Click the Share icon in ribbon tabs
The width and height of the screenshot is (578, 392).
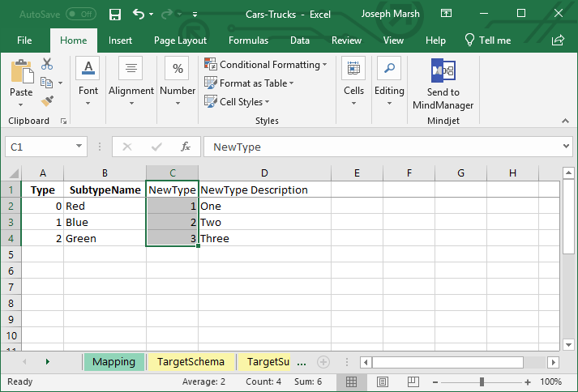[558, 40]
